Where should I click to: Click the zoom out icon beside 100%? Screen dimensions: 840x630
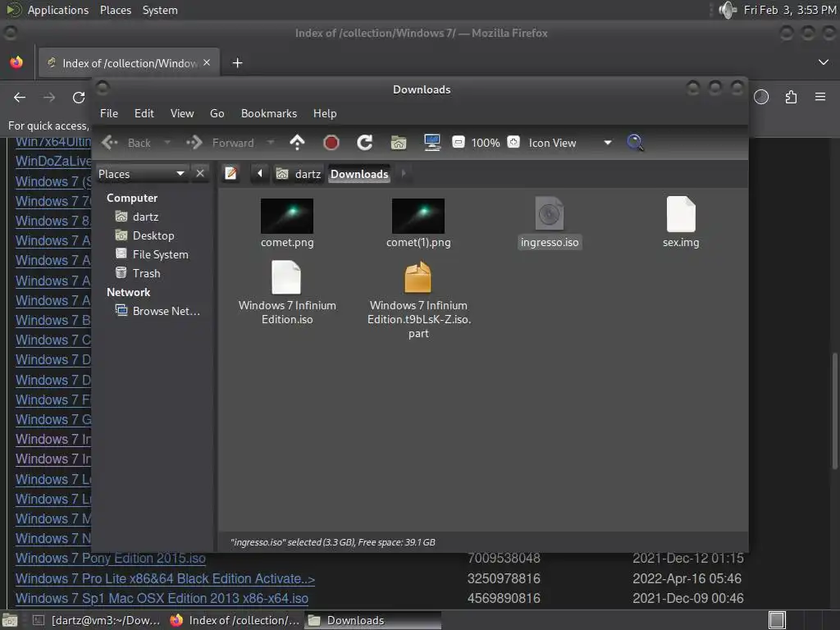click(458, 142)
